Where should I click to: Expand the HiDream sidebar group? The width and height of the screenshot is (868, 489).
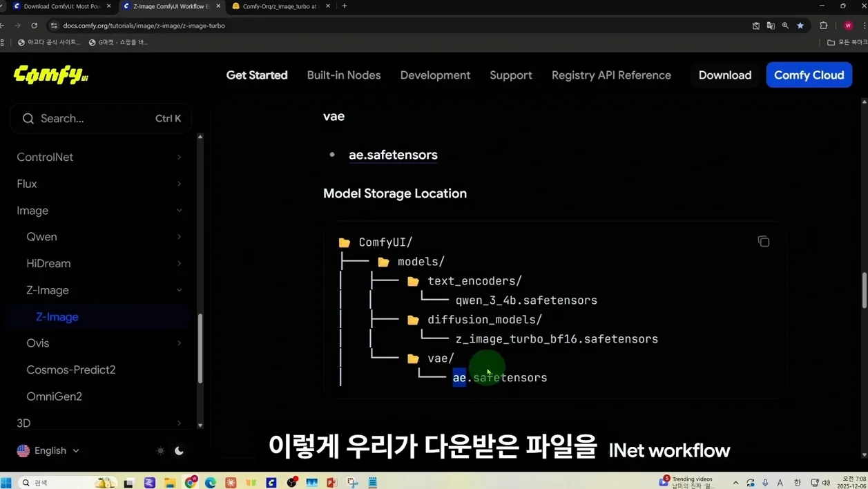pos(104,263)
